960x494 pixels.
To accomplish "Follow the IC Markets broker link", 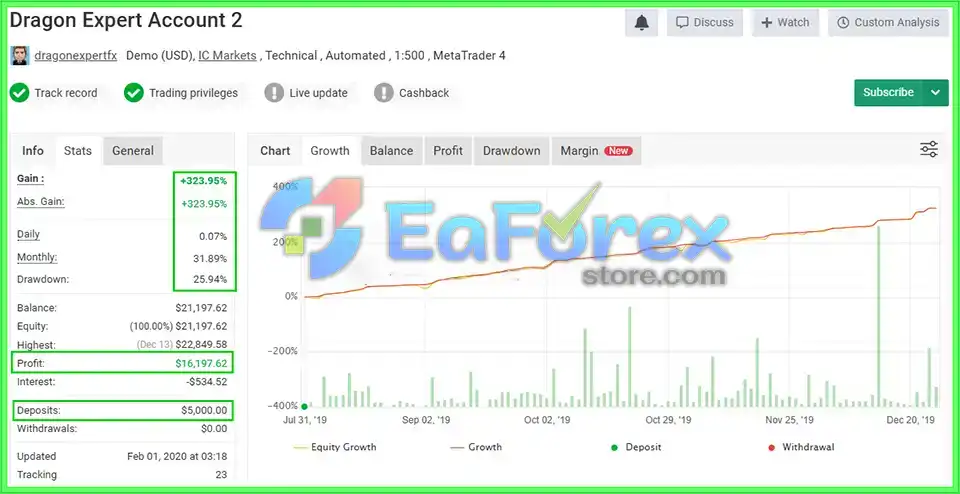I will click(227, 56).
